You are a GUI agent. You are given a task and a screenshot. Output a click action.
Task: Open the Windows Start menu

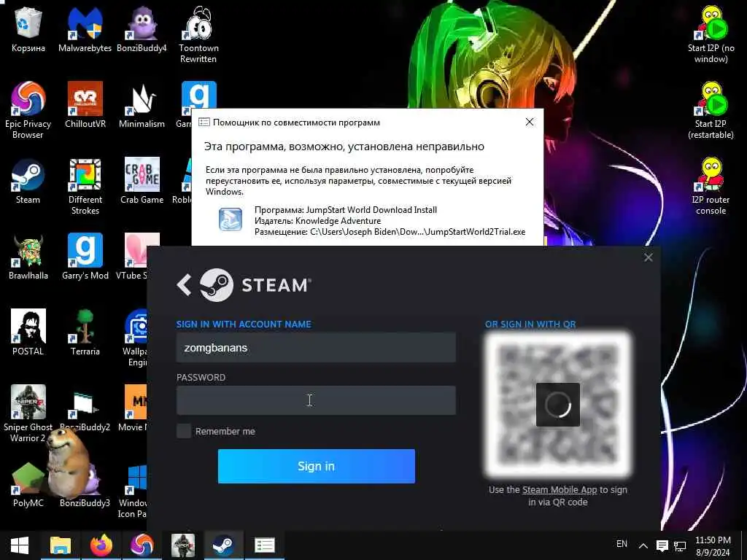[20, 545]
